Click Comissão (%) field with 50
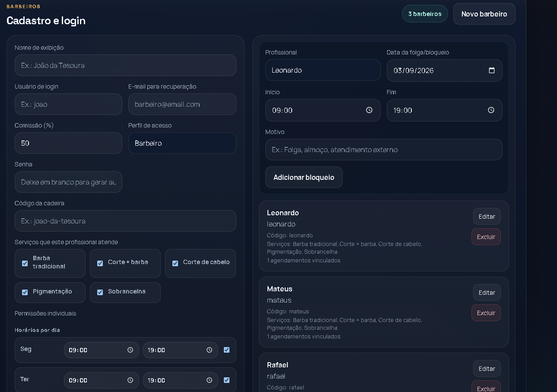 [68, 143]
